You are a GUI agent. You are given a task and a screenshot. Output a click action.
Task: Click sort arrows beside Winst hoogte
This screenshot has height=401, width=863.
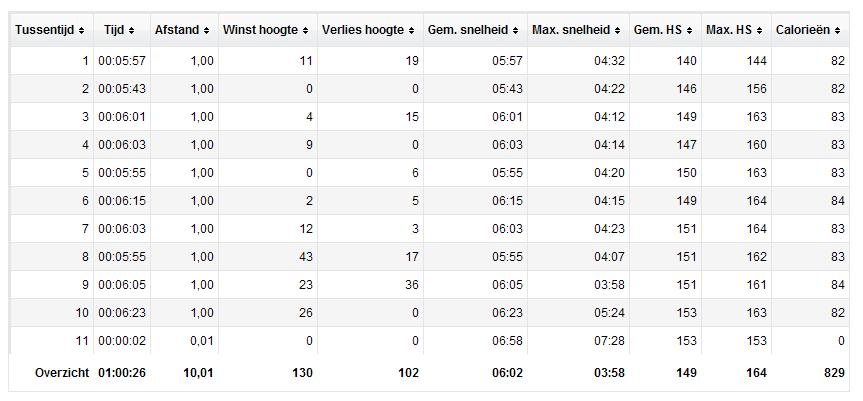click(305, 31)
